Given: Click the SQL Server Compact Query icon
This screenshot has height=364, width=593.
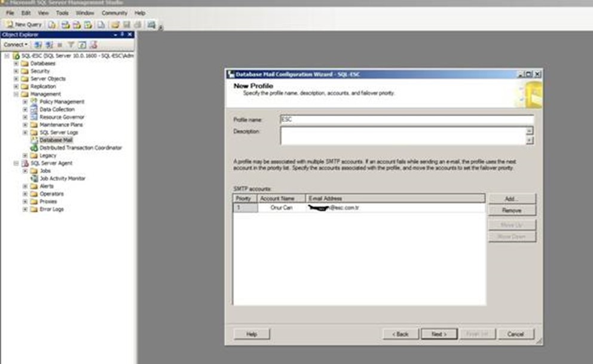Looking at the screenshot, I should [x=102, y=25].
